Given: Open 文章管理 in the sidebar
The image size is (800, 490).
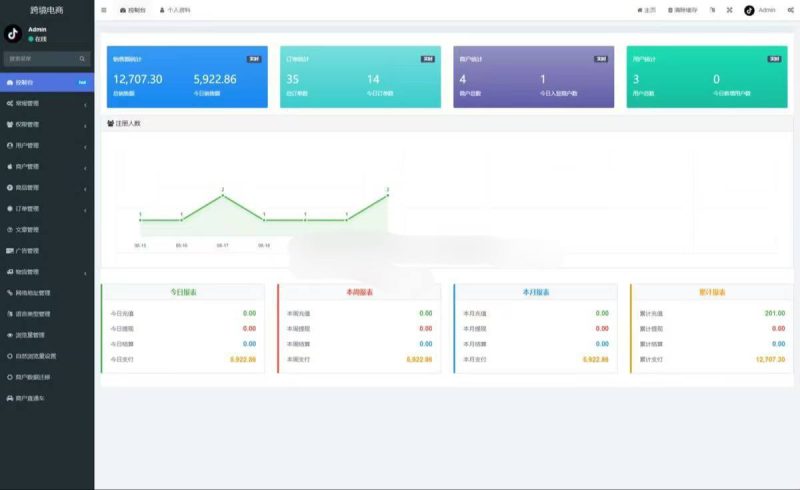Looking at the screenshot, I should click(x=47, y=230).
